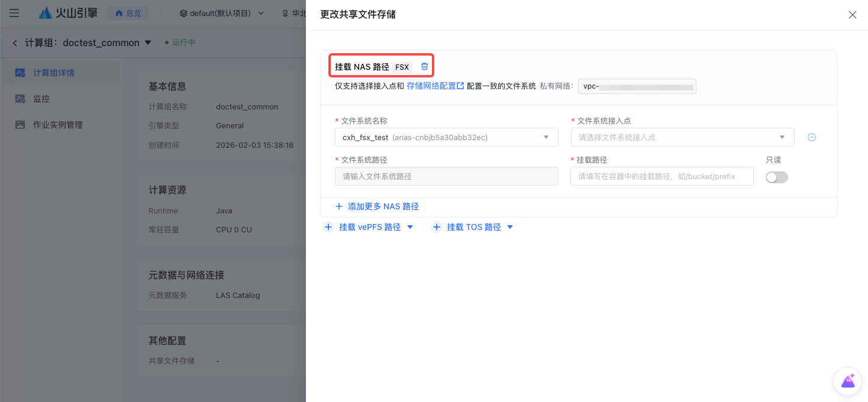The width and height of the screenshot is (868, 402).
Task: Delete the NAS mount with trash icon
Action: (424, 66)
